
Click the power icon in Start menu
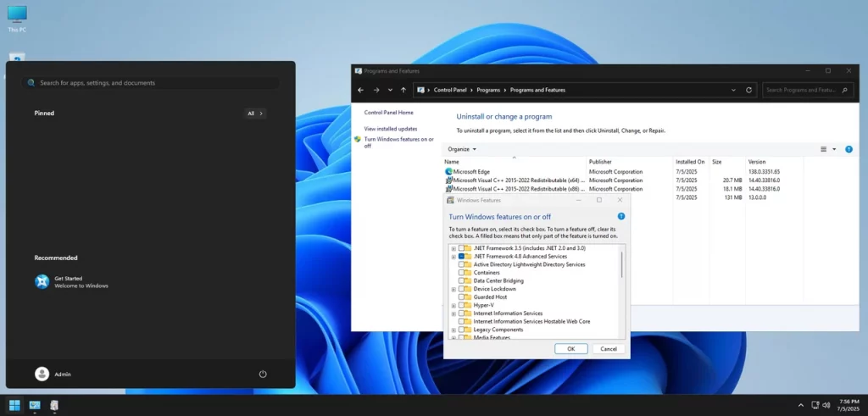263,374
